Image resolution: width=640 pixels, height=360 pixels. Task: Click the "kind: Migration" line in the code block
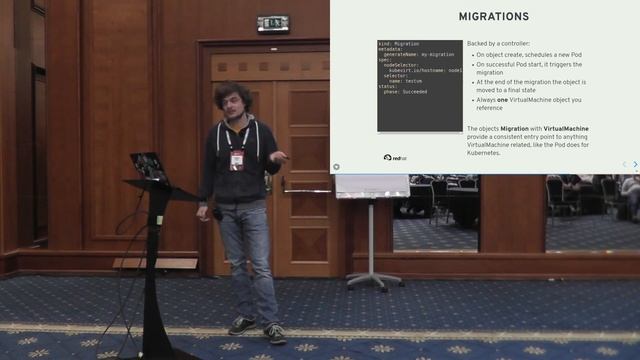coord(399,44)
